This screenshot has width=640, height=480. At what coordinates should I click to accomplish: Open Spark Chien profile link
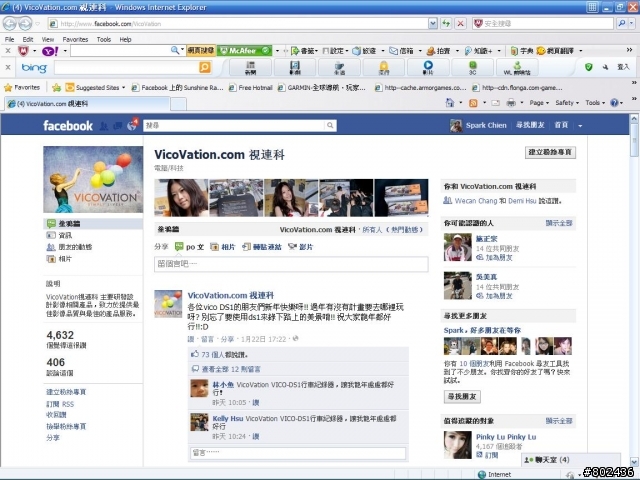(486, 126)
